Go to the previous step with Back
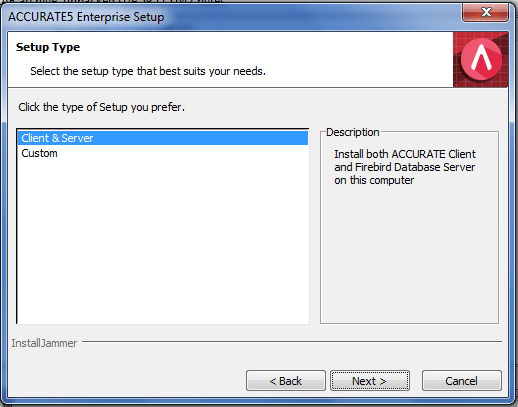The image size is (518, 407). (x=286, y=380)
